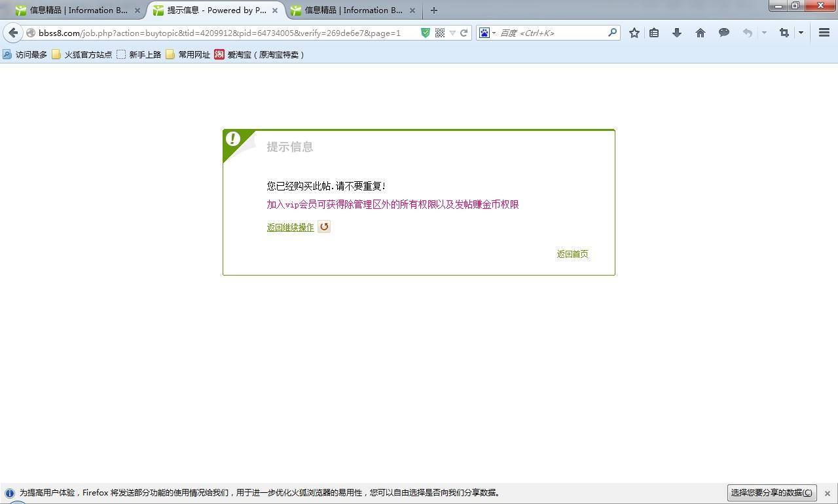Viewport: 838px width, 504px height.
Task: Go to the browser home page icon
Action: 701,33
